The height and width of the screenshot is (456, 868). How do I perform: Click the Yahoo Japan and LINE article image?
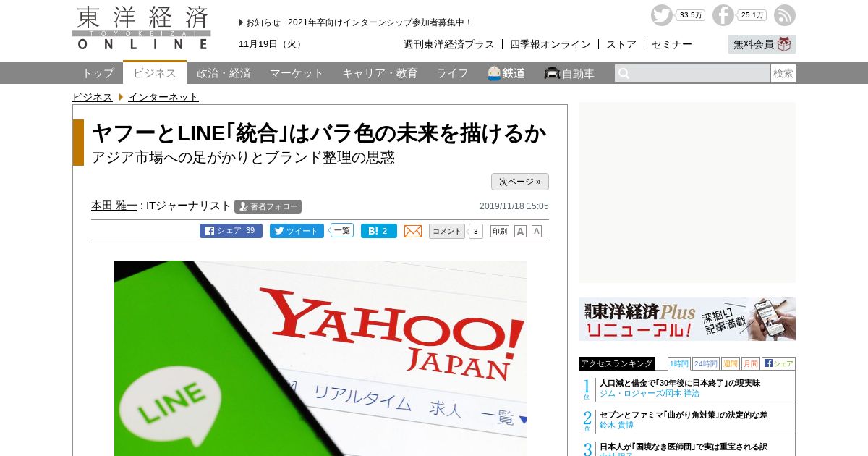click(320, 358)
